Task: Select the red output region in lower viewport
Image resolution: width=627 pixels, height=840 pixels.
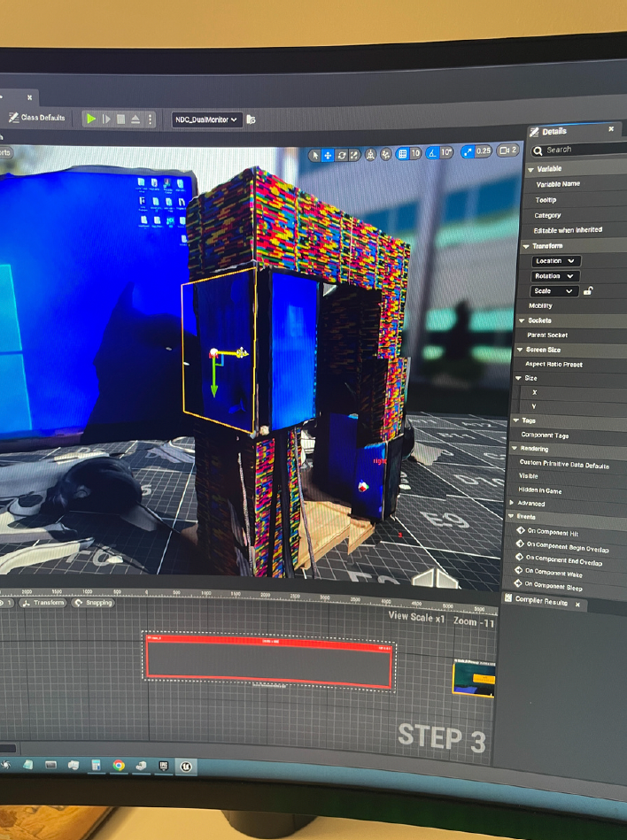Action: (x=269, y=662)
